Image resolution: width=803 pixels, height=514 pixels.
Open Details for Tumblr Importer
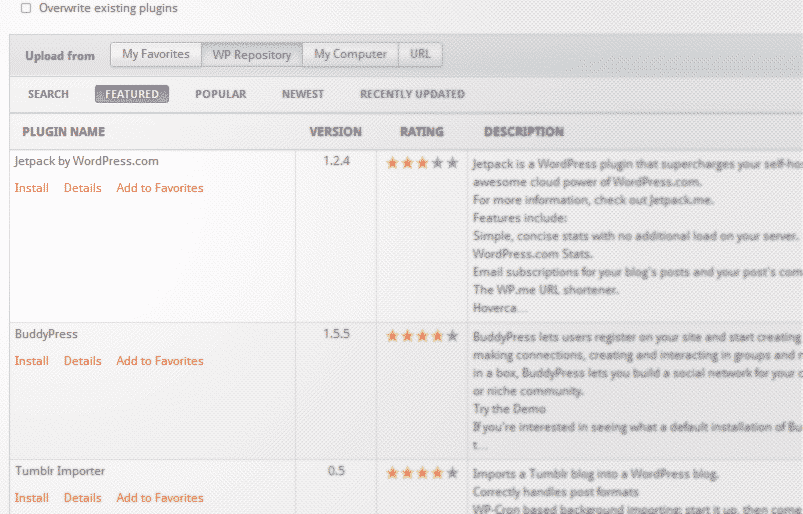(83, 498)
